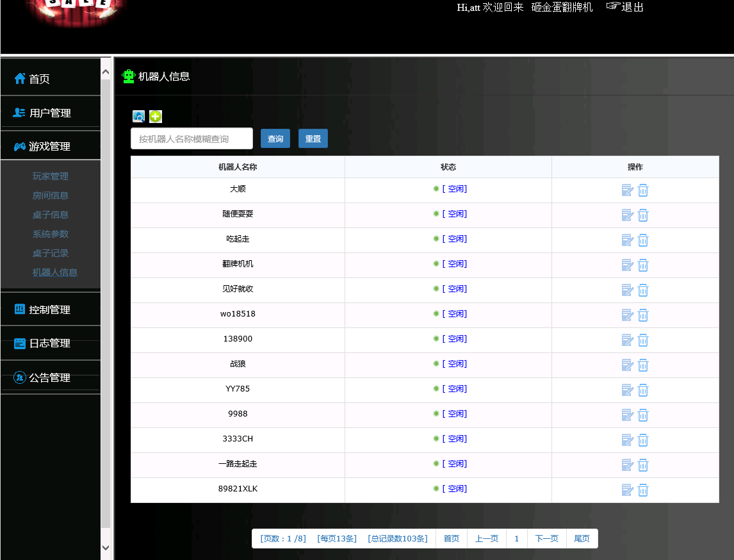Select 玩家管理 in the sidebar menu

point(51,176)
